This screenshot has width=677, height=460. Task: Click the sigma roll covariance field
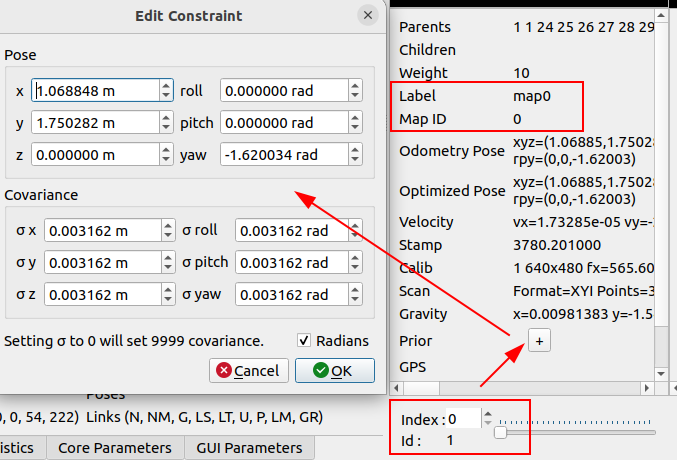point(290,231)
